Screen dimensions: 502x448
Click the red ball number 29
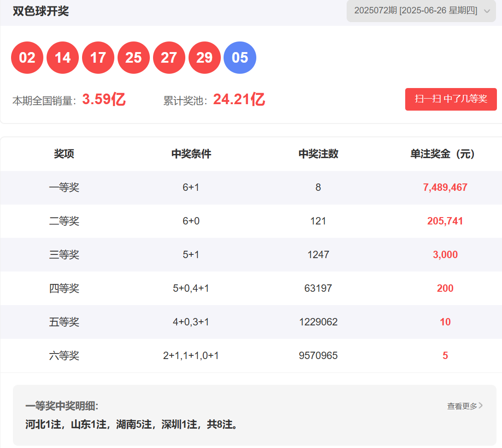click(x=205, y=58)
